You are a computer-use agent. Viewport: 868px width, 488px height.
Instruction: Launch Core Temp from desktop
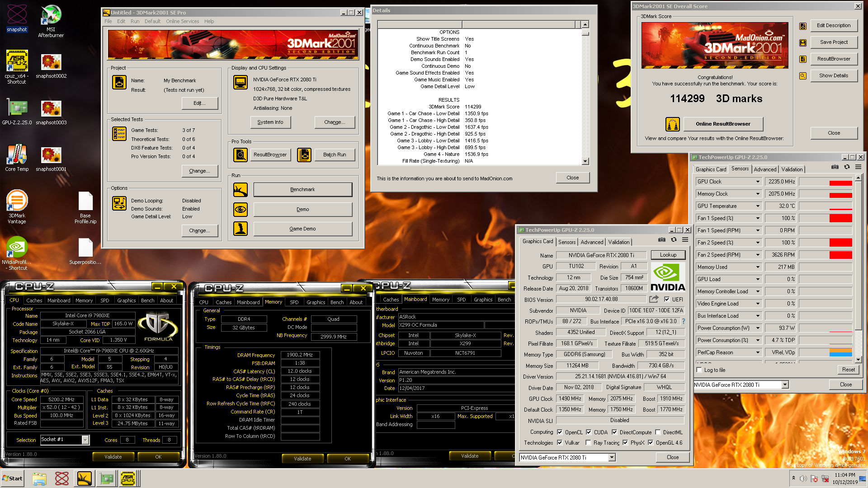[x=17, y=158]
